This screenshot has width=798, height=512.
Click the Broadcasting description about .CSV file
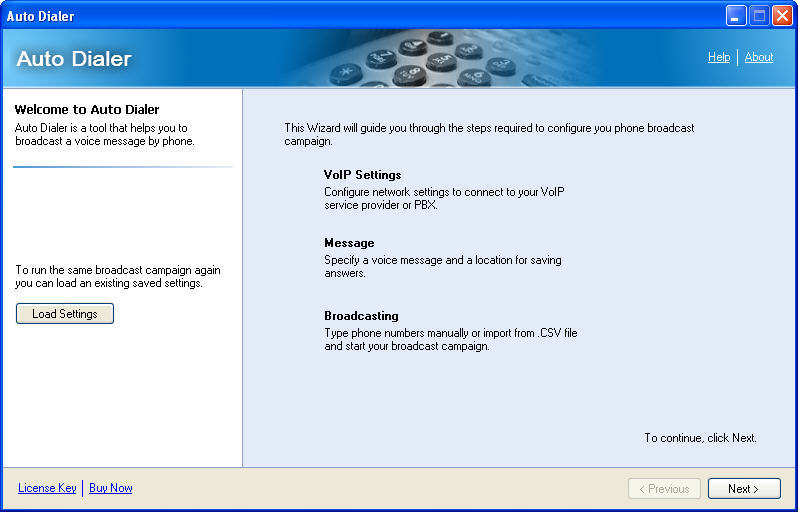(450, 340)
